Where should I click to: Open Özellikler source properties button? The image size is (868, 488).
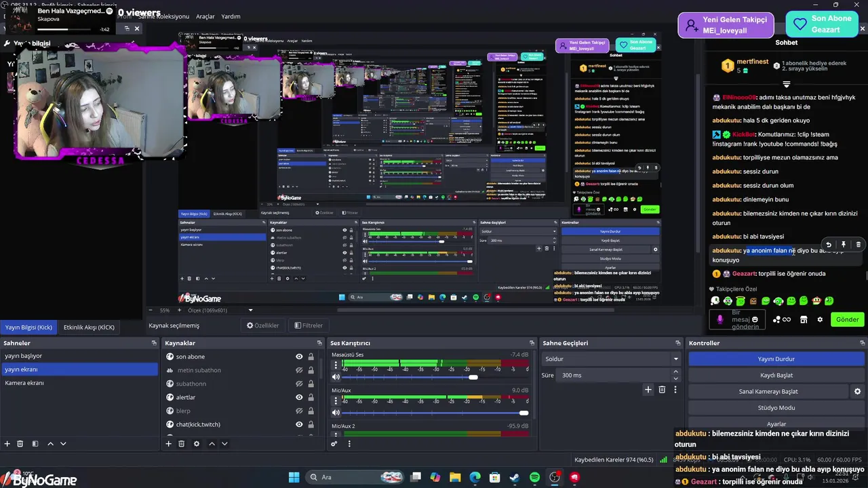pos(262,325)
